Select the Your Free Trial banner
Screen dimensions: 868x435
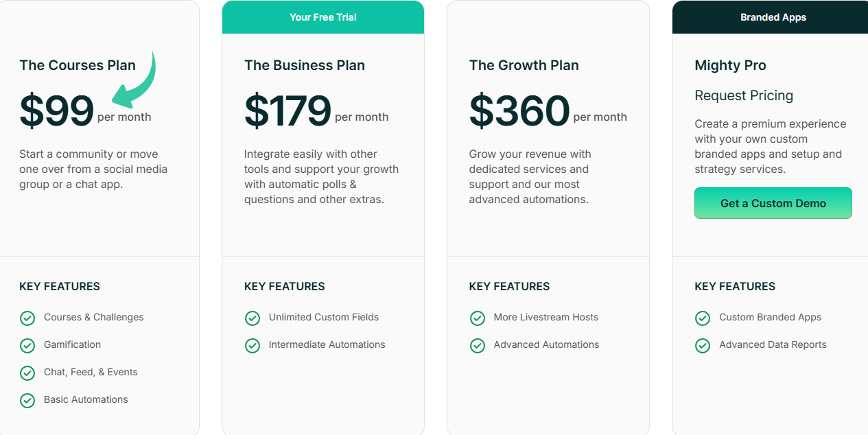click(x=323, y=17)
